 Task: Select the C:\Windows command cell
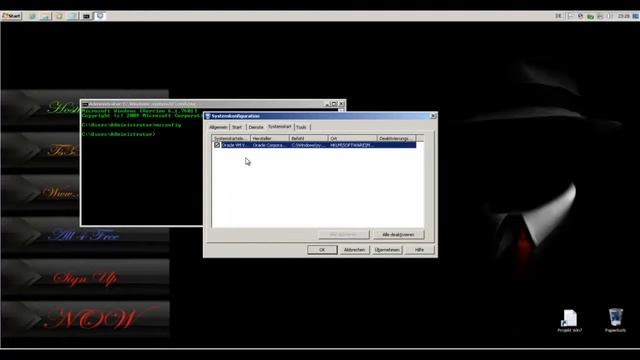tap(309, 145)
